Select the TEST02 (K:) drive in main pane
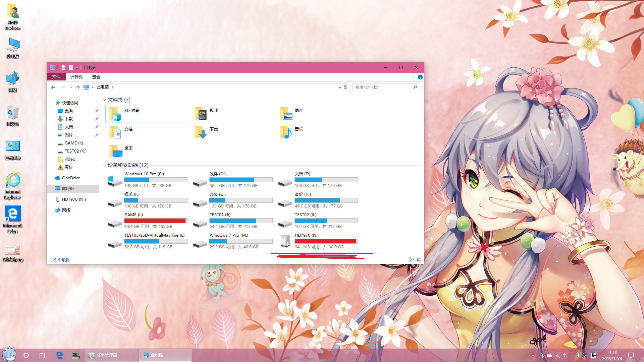The height and width of the screenshot is (362, 644). (317, 221)
